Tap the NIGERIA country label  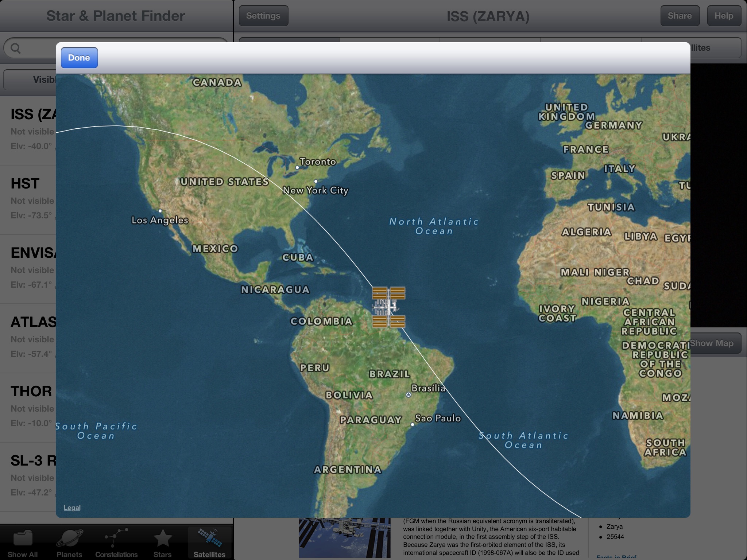(x=605, y=302)
